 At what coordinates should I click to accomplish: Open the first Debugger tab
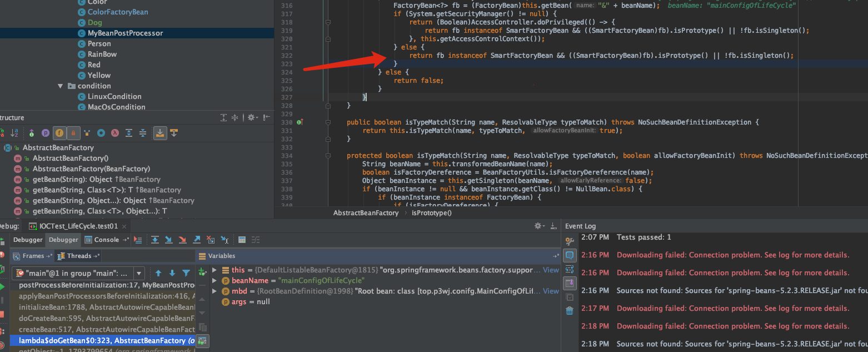click(28, 240)
